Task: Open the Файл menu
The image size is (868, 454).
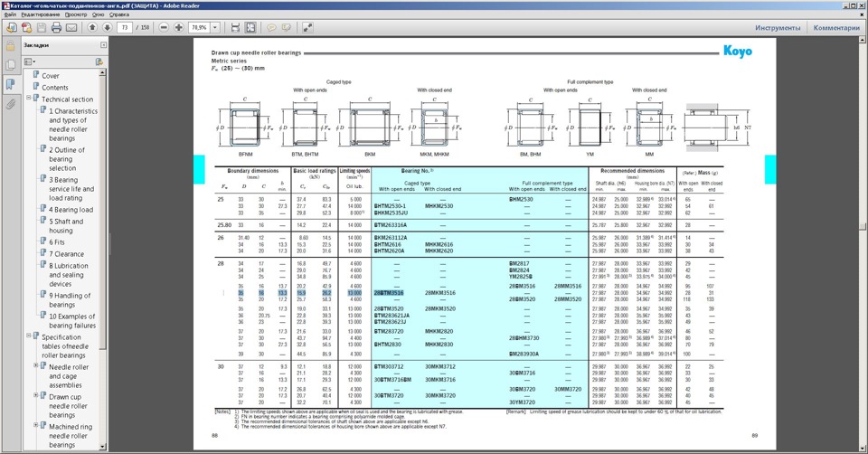Action: [10, 14]
